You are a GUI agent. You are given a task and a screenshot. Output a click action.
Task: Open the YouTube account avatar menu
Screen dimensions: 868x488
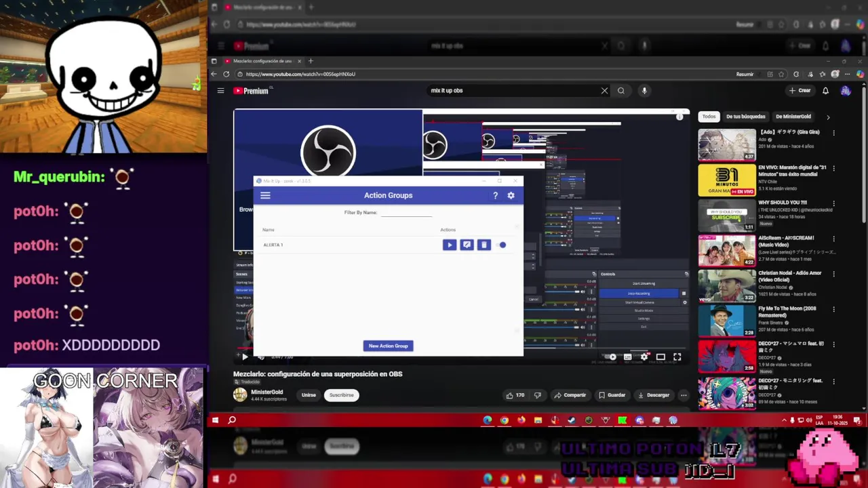tap(846, 90)
